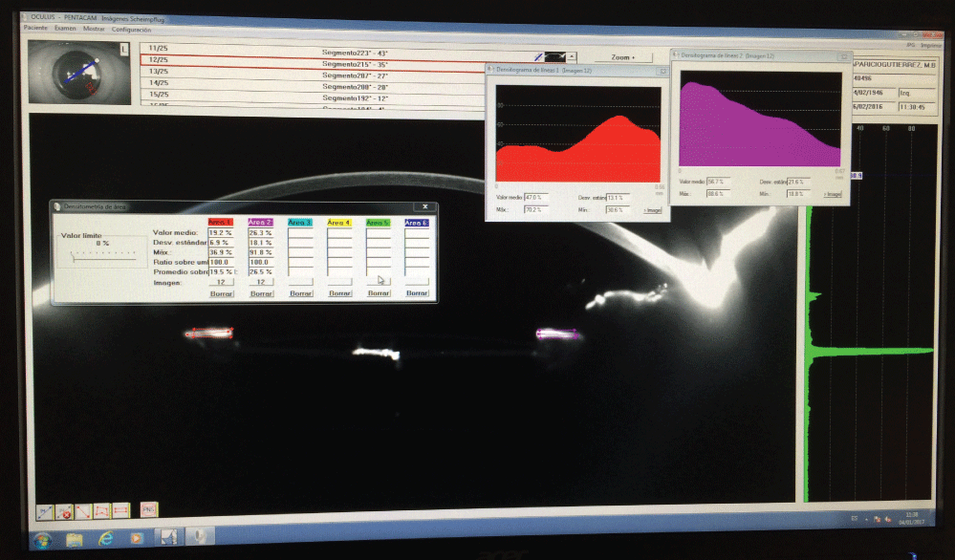Click the delete line tool with red X
955x560 pixels.
point(64,510)
